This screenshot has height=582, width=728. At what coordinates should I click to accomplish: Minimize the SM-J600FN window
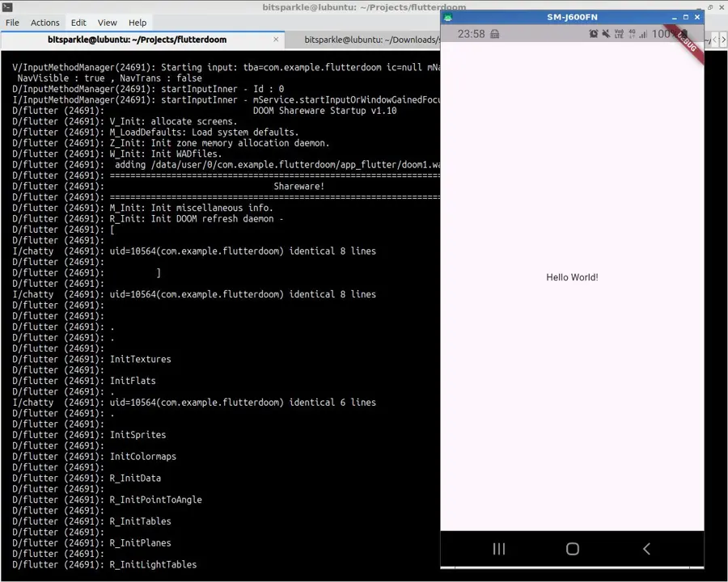[674, 17]
